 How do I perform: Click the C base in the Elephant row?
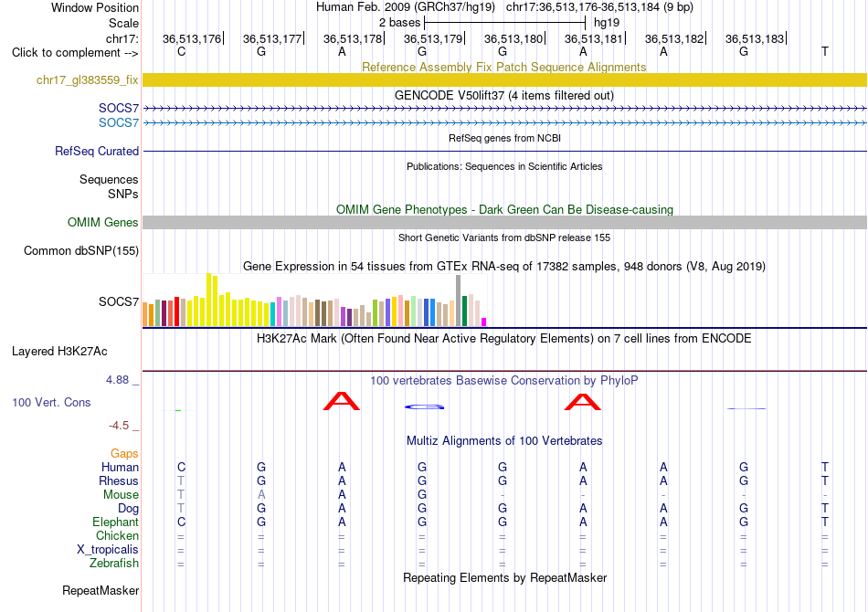point(181,522)
